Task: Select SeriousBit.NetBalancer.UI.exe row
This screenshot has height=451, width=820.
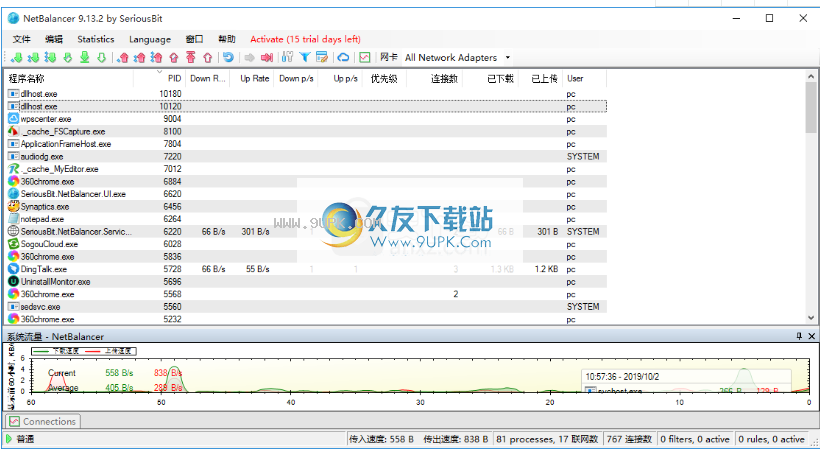Action: [x=306, y=194]
